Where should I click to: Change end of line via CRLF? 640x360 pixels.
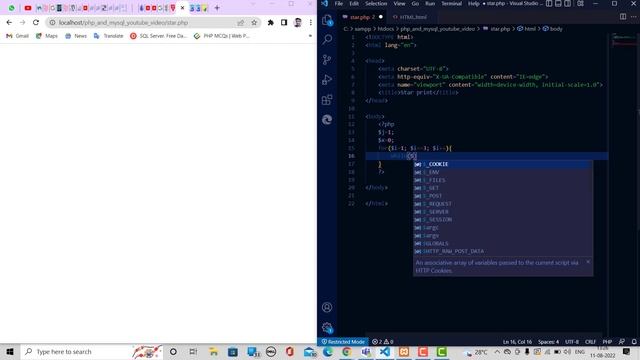590,342
